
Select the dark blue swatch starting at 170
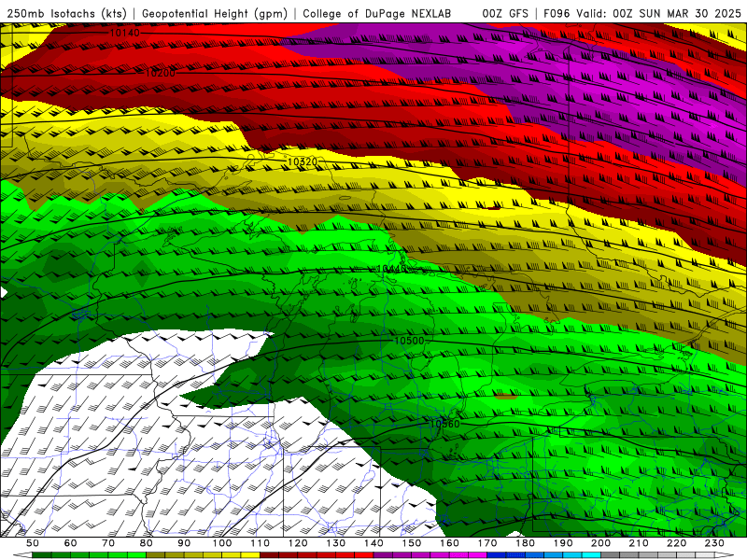tap(497, 555)
